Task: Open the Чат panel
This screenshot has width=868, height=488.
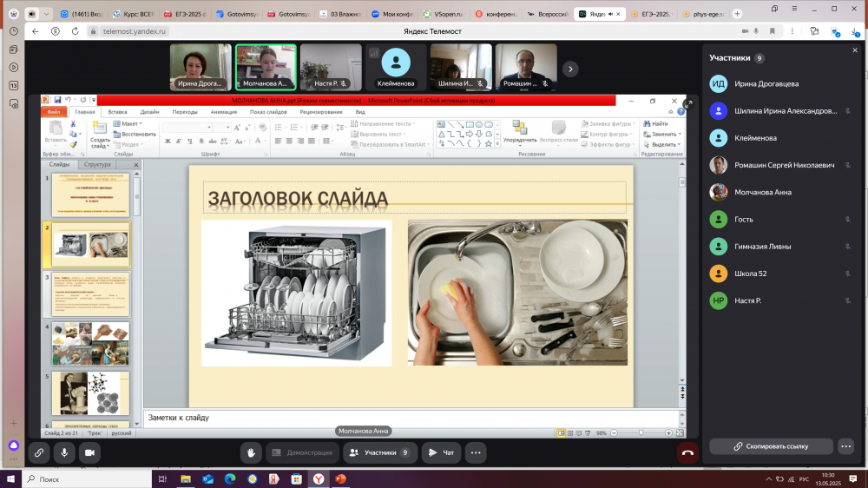Action: coord(442,452)
